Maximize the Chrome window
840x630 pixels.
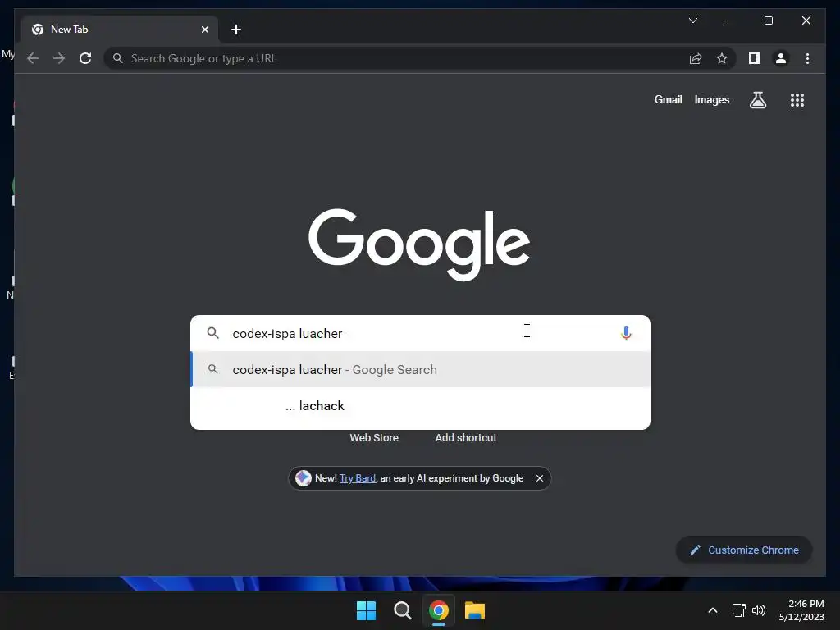(x=768, y=21)
